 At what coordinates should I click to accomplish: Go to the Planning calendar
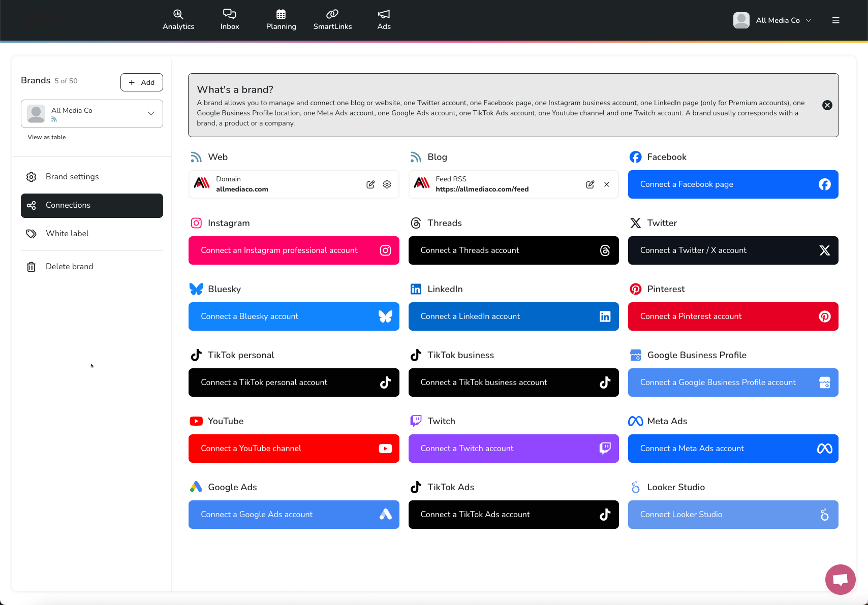tap(281, 20)
